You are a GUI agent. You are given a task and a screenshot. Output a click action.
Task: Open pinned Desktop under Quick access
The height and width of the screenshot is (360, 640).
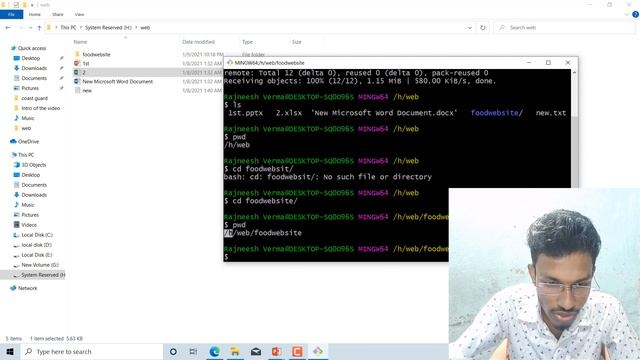click(x=31, y=58)
